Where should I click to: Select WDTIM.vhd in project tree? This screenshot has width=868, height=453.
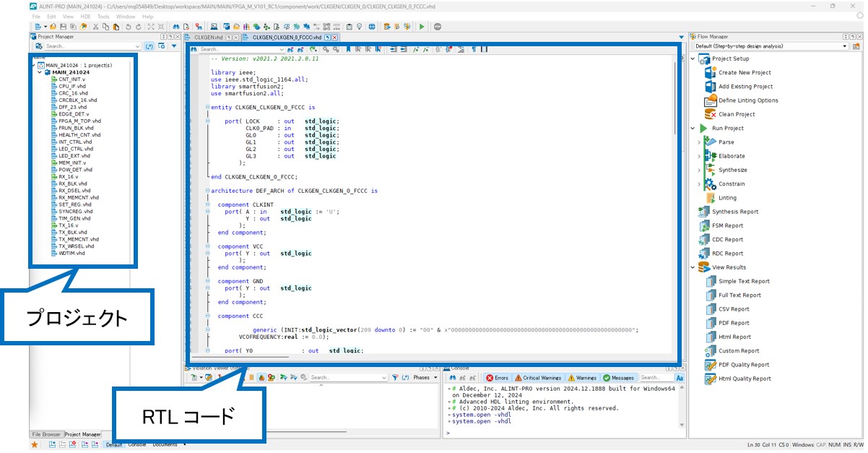point(71,254)
